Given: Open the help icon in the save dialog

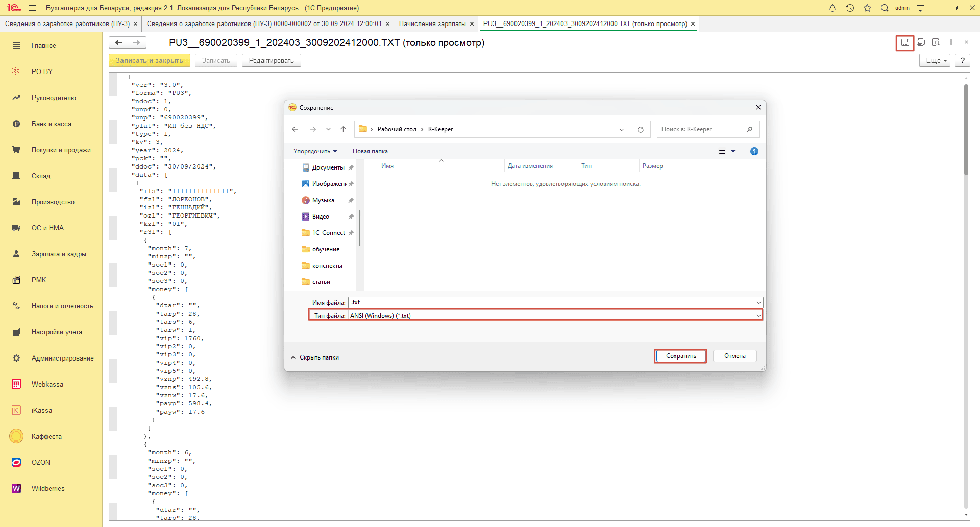Looking at the screenshot, I should point(754,151).
